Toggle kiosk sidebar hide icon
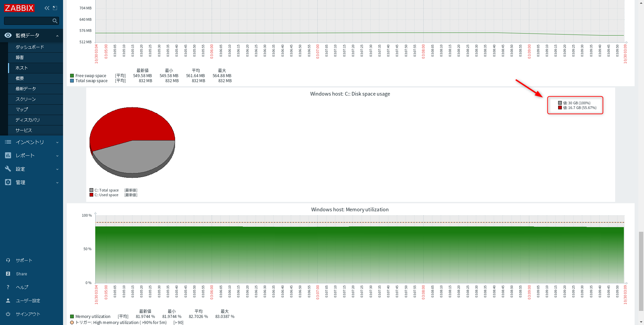 [55, 8]
